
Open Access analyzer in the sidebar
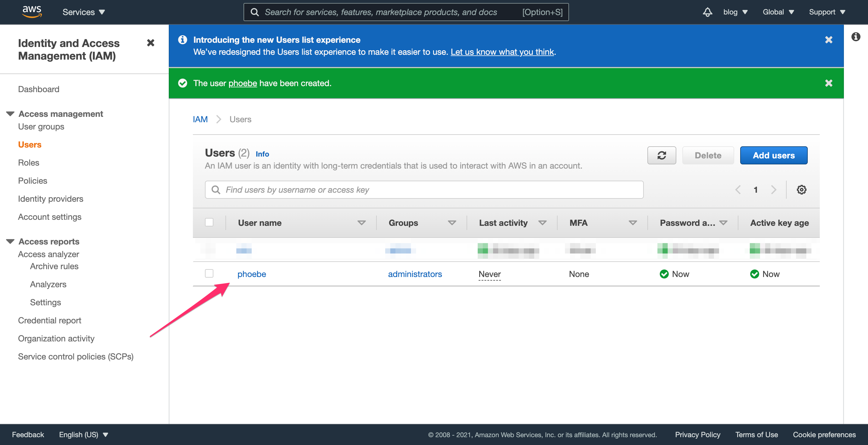pos(49,254)
